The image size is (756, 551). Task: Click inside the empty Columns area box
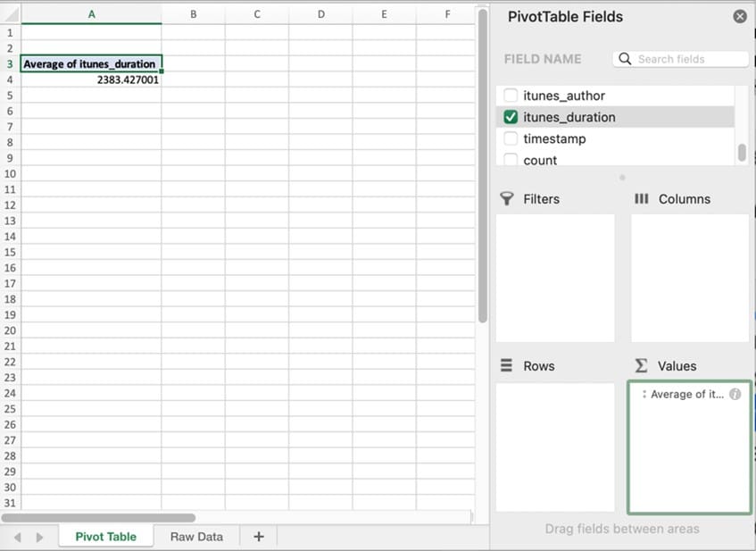tap(690, 278)
